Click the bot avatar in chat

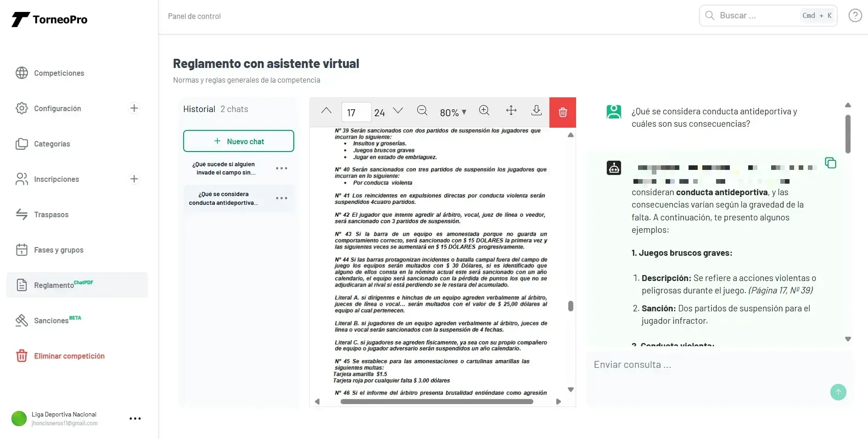click(614, 168)
